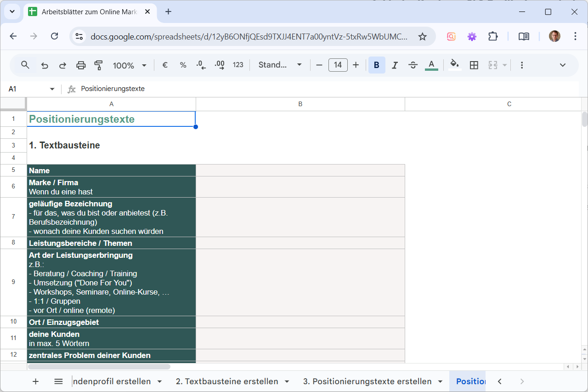Open Chrome three-dot menu

[x=576, y=36]
